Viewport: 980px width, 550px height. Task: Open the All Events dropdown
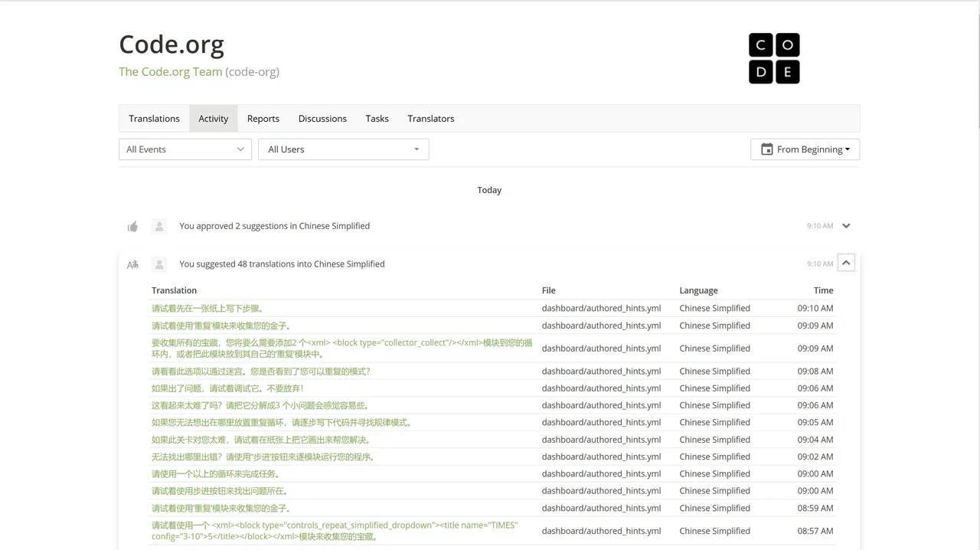coord(185,149)
